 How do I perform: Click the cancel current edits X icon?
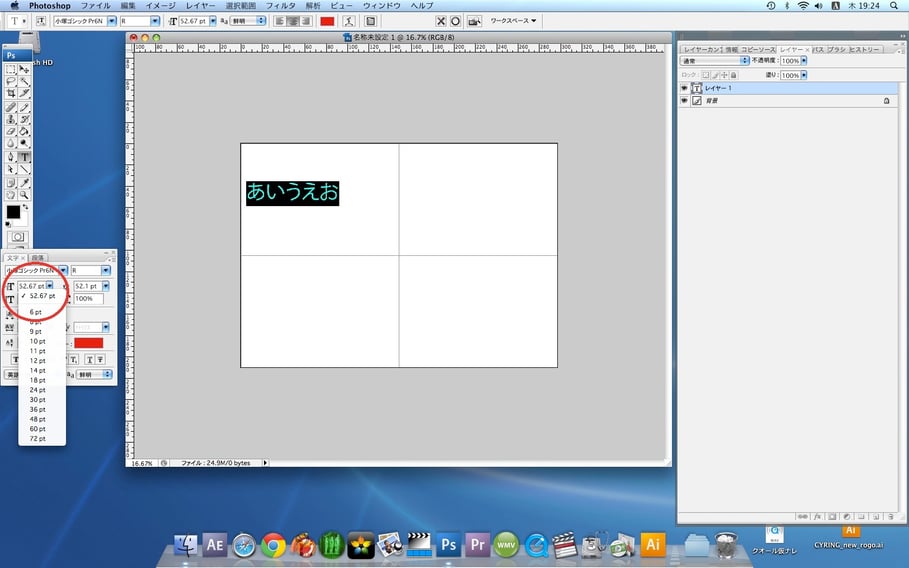441,20
